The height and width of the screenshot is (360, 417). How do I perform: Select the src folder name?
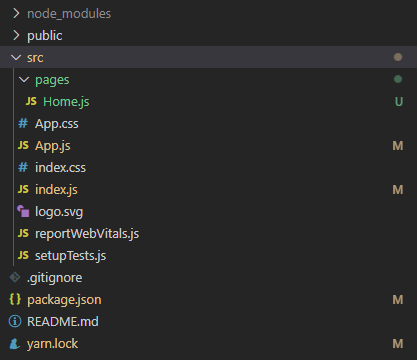35,58
